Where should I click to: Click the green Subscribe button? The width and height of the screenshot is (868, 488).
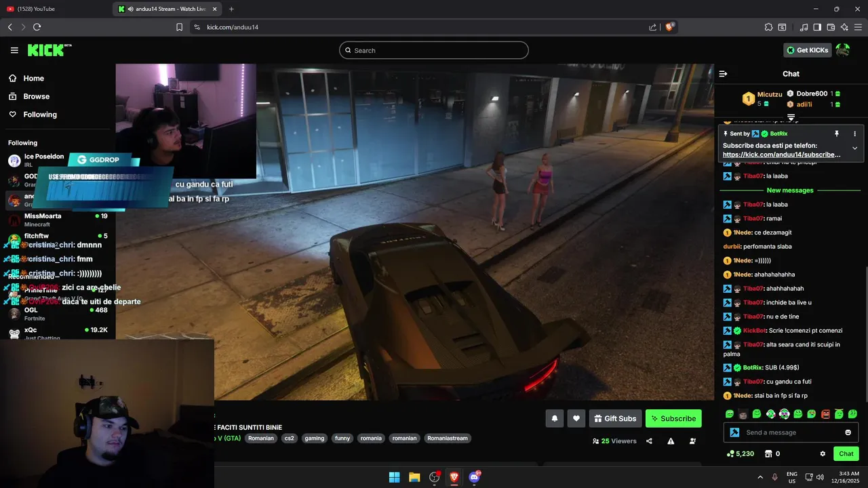(673, 419)
